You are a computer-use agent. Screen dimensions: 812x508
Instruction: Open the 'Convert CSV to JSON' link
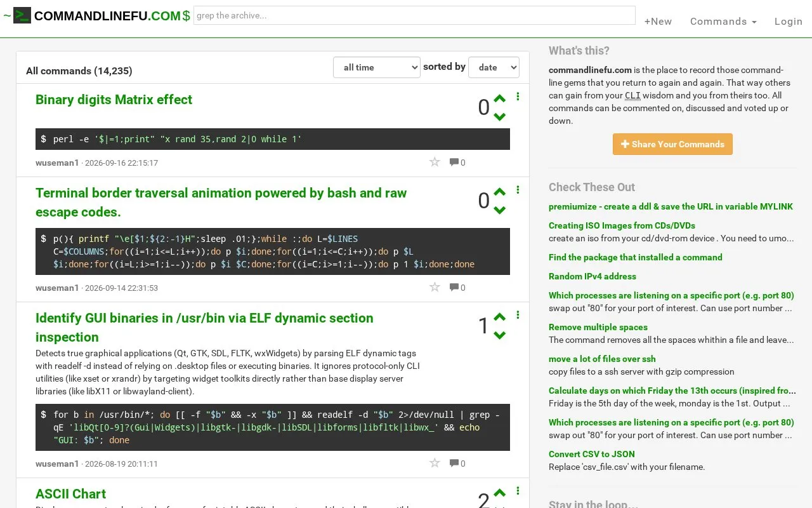click(592, 454)
